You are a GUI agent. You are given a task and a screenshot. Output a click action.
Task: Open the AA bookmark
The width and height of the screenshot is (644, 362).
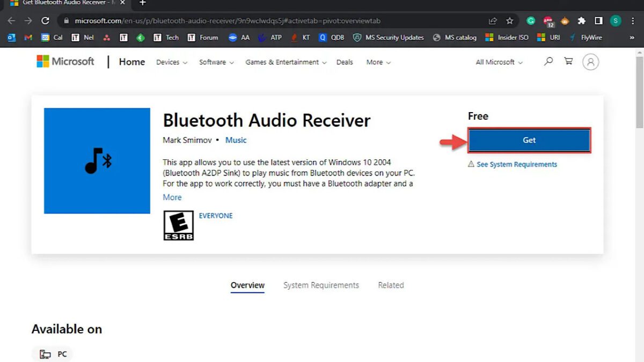[x=239, y=38]
